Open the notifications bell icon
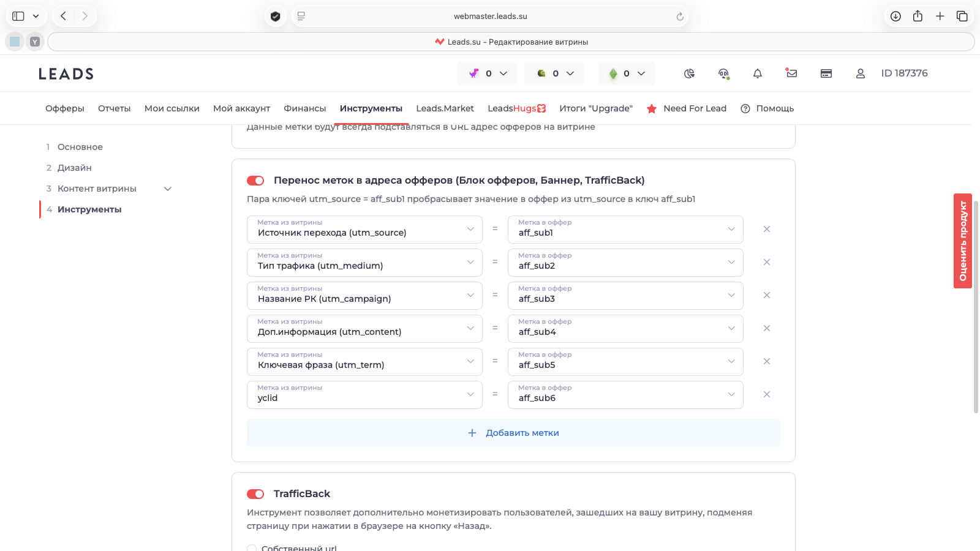This screenshot has height=551, width=980. [x=758, y=73]
